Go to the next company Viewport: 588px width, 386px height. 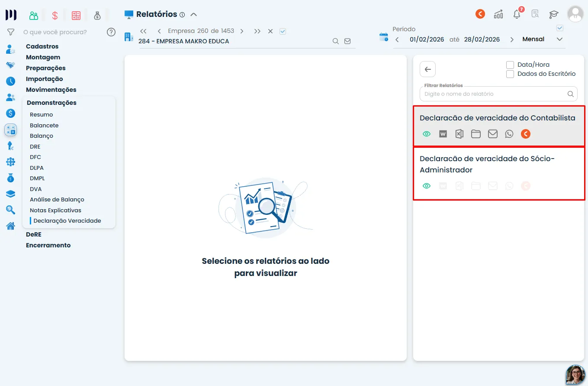(242, 31)
